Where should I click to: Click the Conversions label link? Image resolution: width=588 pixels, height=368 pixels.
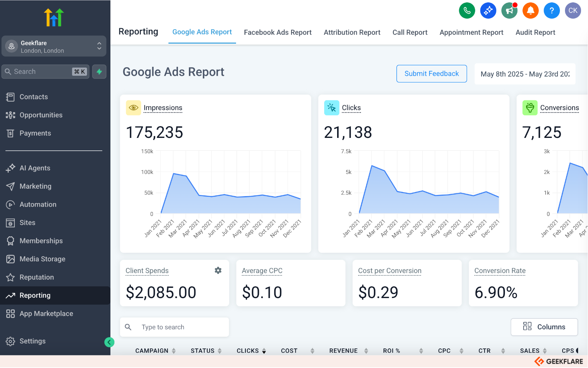(x=560, y=108)
